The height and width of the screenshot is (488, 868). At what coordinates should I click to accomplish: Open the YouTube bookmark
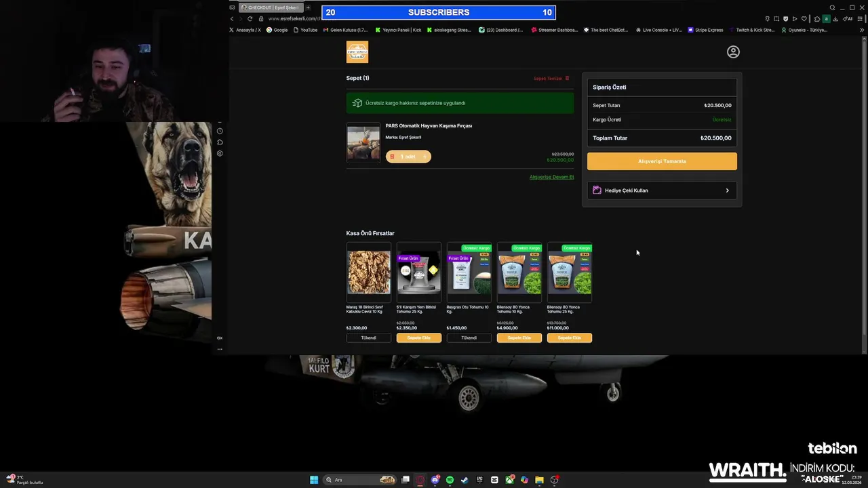(305, 30)
